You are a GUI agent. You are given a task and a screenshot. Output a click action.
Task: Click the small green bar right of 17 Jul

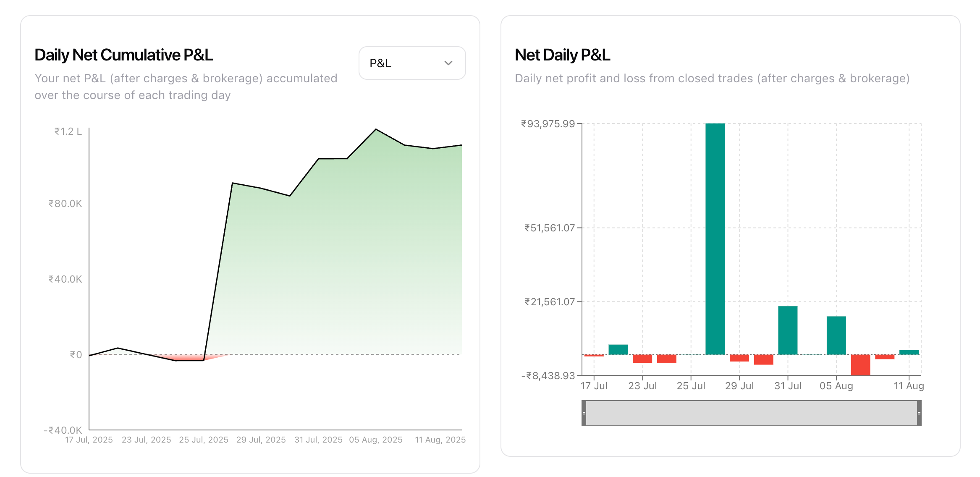pyautogui.click(x=618, y=349)
